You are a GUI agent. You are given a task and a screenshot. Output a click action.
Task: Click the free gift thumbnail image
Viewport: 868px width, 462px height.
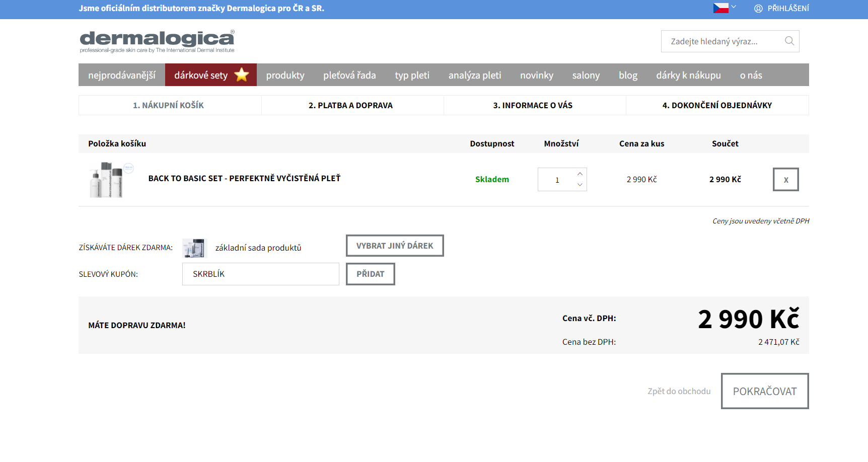(x=195, y=248)
